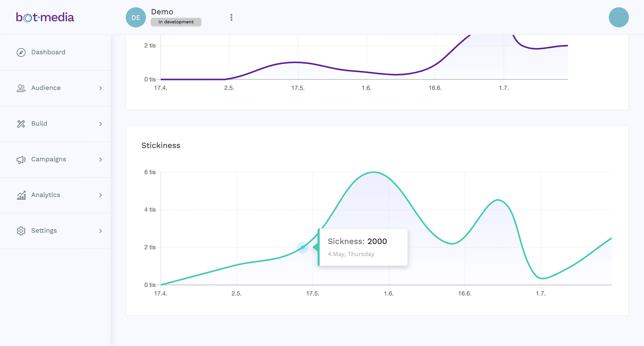
Task: Click the botmedia logo
Action: (x=45, y=17)
